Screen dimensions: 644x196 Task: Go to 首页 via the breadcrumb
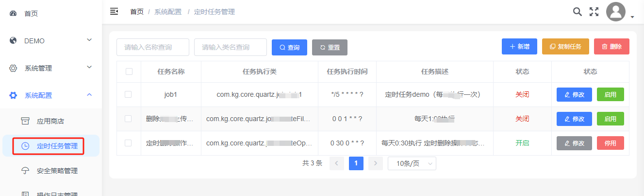click(x=137, y=12)
